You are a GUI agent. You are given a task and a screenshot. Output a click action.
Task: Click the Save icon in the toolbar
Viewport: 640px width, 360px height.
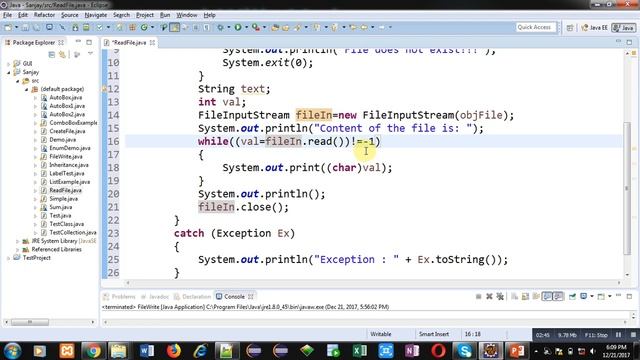tap(25, 27)
